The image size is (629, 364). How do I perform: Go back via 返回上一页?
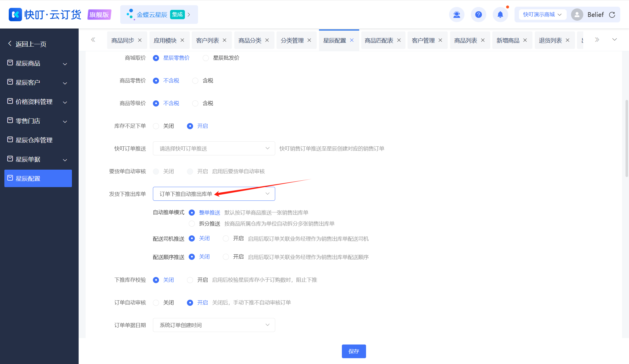click(x=27, y=44)
